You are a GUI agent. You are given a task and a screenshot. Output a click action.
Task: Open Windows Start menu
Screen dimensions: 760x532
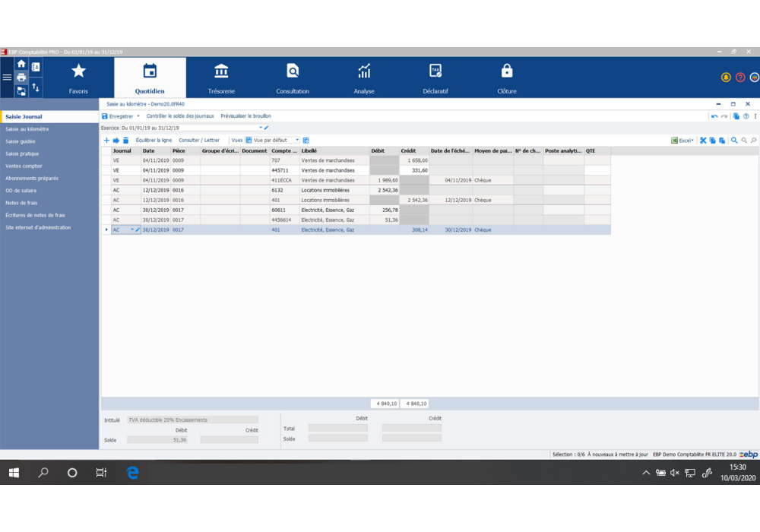(14, 473)
